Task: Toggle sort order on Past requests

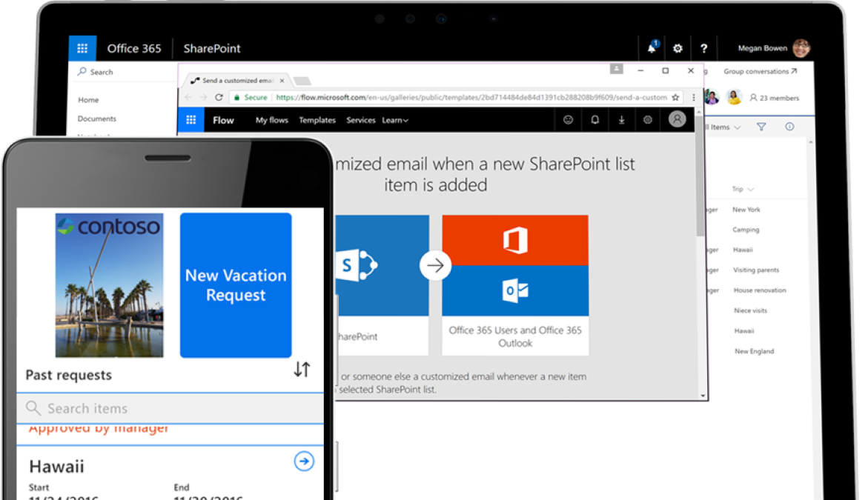Action: click(x=302, y=370)
